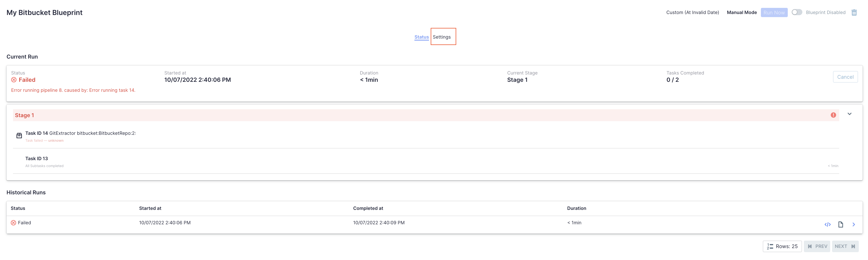Screen dimensions: 868x260
Task: Collapse the Stage 1 section chevron
Action: click(850, 114)
